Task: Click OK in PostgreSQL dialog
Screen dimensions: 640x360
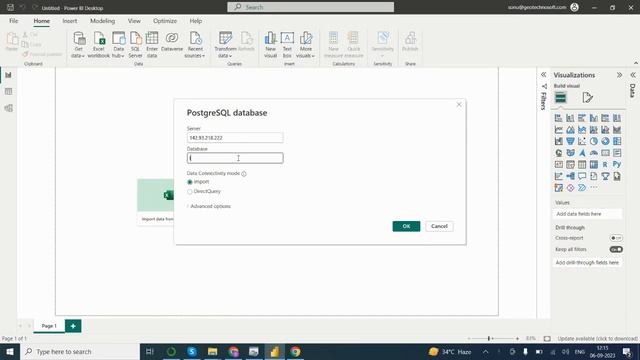Action: tap(406, 226)
